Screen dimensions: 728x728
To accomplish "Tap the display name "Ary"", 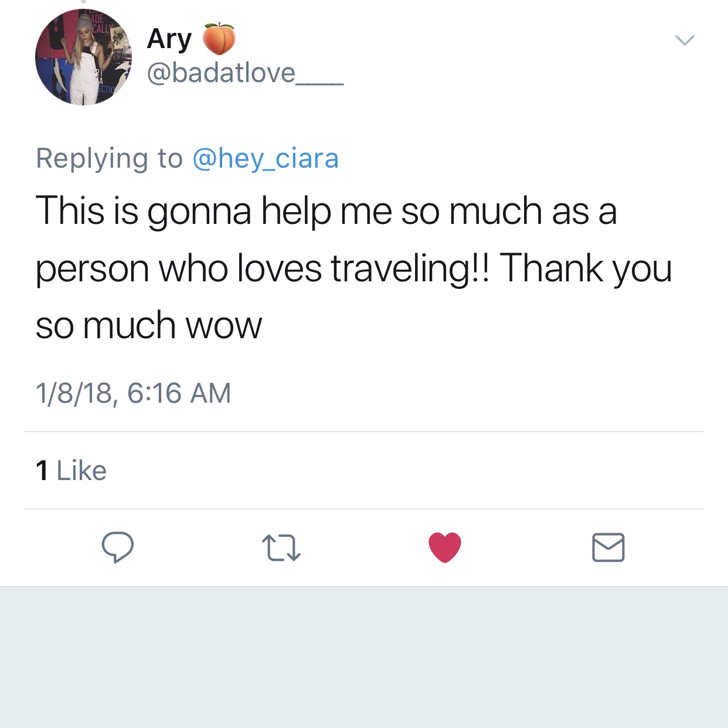I will tap(169, 39).
